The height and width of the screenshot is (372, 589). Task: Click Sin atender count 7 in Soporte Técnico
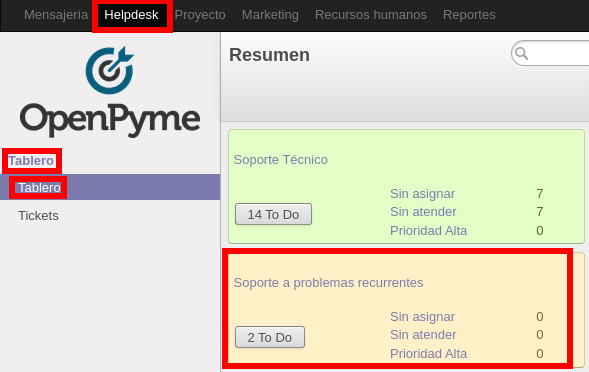pyautogui.click(x=540, y=212)
